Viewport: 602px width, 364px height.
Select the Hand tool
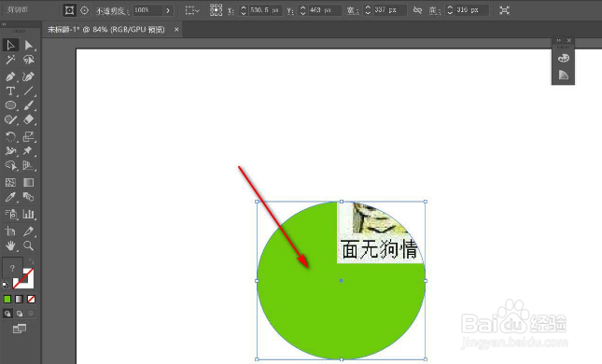click(10, 245)
